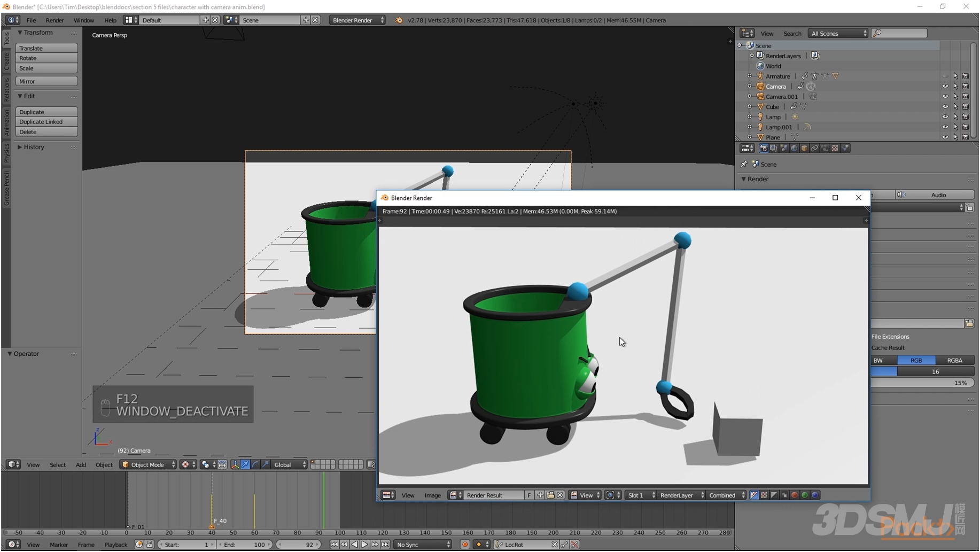Select the RGBA color mode button

(x=954, y=360)
